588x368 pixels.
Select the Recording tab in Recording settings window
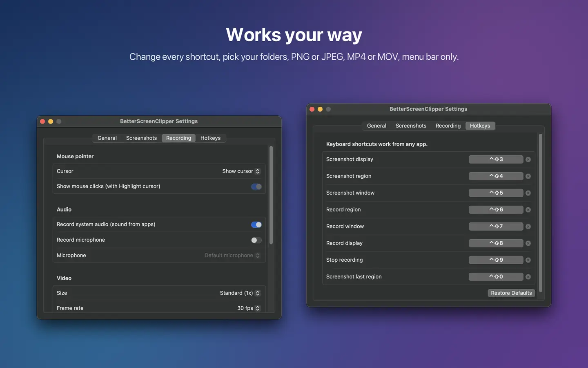(178, 138)
